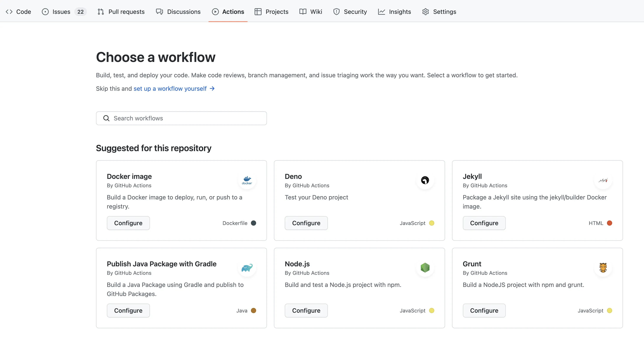Switch to the Insights tab
Screen dimensions: 644x343
tap(395, 12)
